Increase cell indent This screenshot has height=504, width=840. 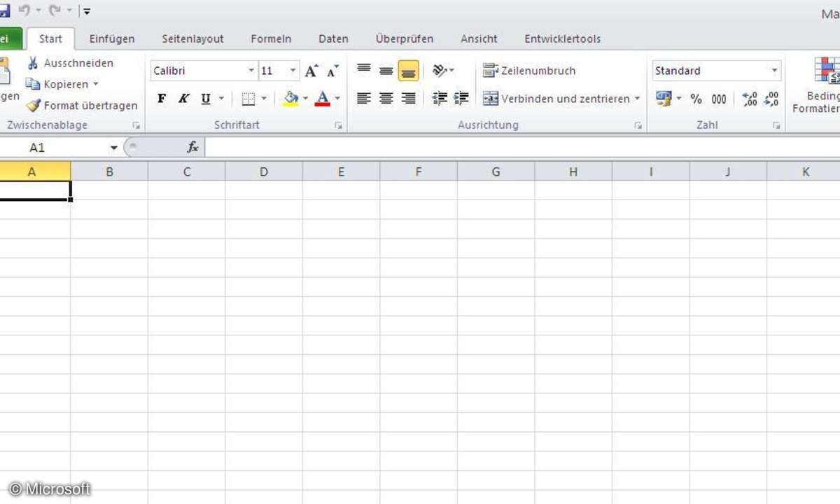tap(461, 99)
